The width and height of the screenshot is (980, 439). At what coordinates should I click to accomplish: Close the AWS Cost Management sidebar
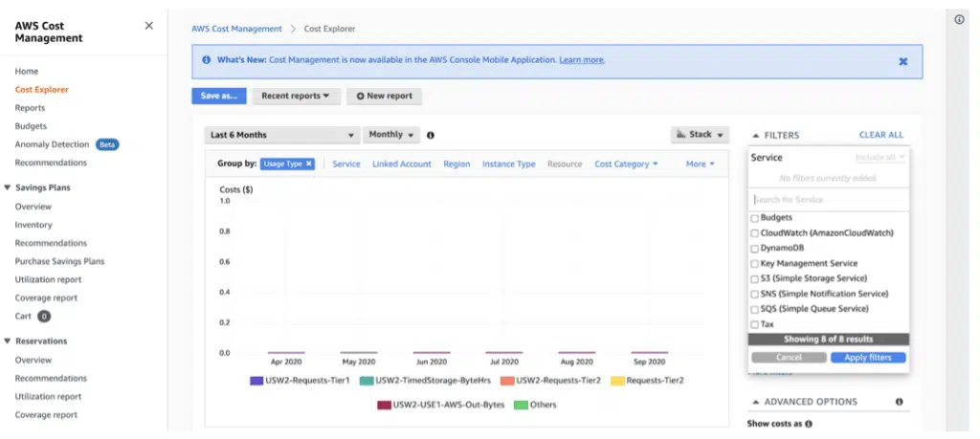(148, 26)
